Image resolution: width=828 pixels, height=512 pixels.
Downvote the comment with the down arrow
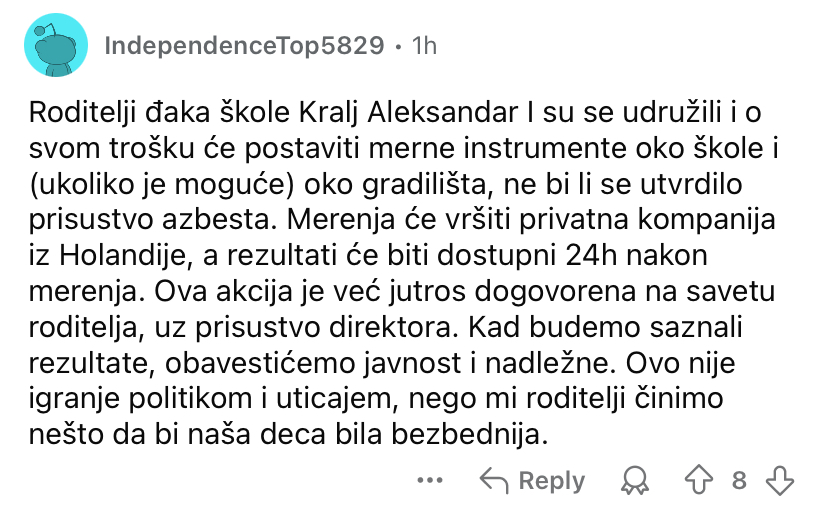pos(778,481)
